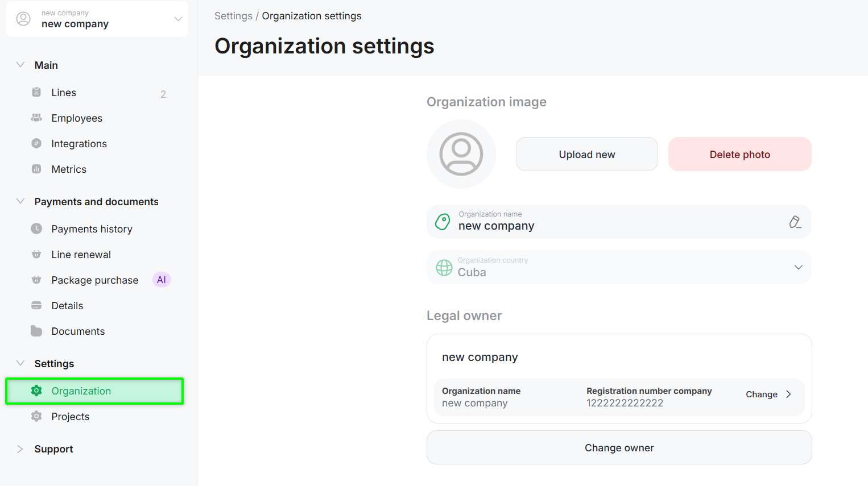Screen dimensions: 868x486
Task: Click the organization avatar placeholder image
Action: click(x=461, y=154)
